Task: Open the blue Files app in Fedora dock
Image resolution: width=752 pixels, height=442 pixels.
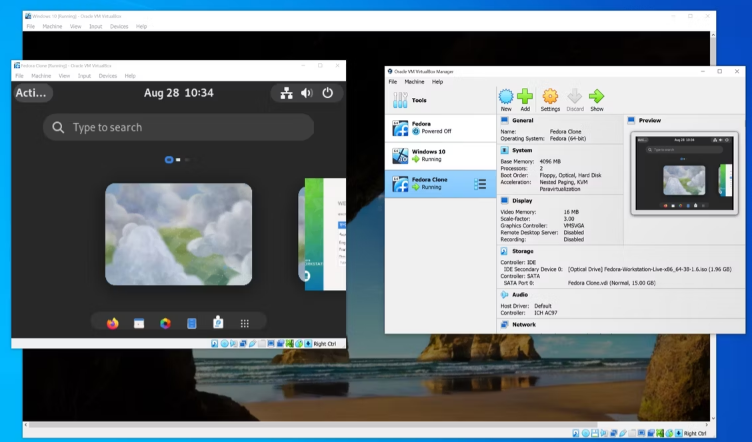Action: click(x=192, y=323)
